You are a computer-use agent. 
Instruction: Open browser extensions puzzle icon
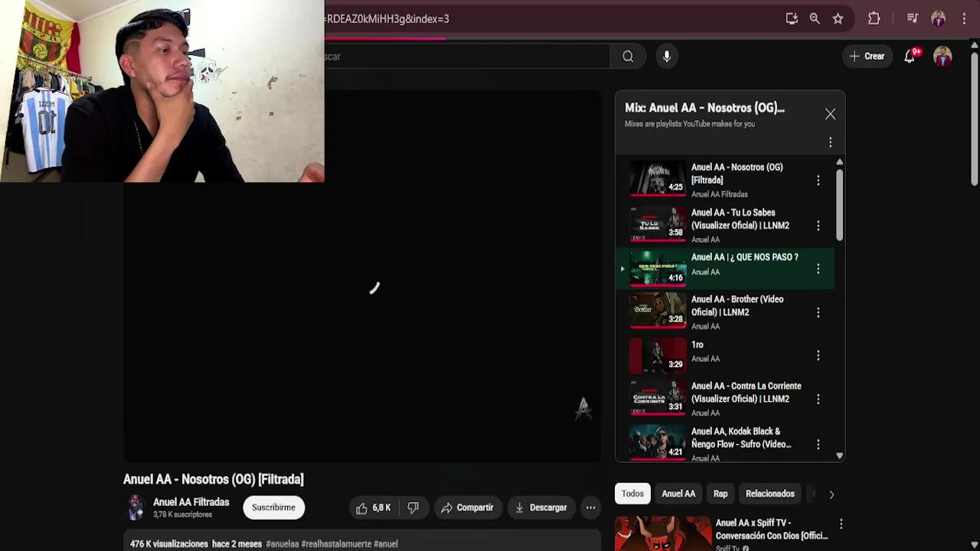(x=874, y=18)
